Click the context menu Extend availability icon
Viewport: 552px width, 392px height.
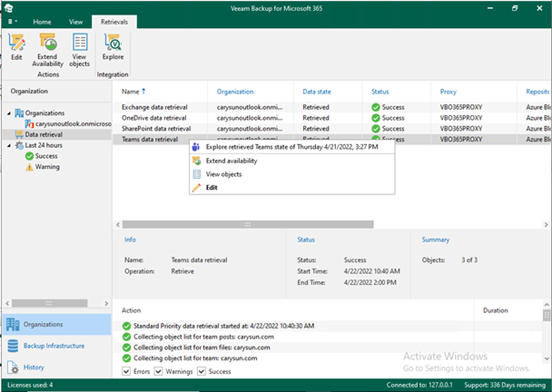pyautogui.click(x=196, y=161)
